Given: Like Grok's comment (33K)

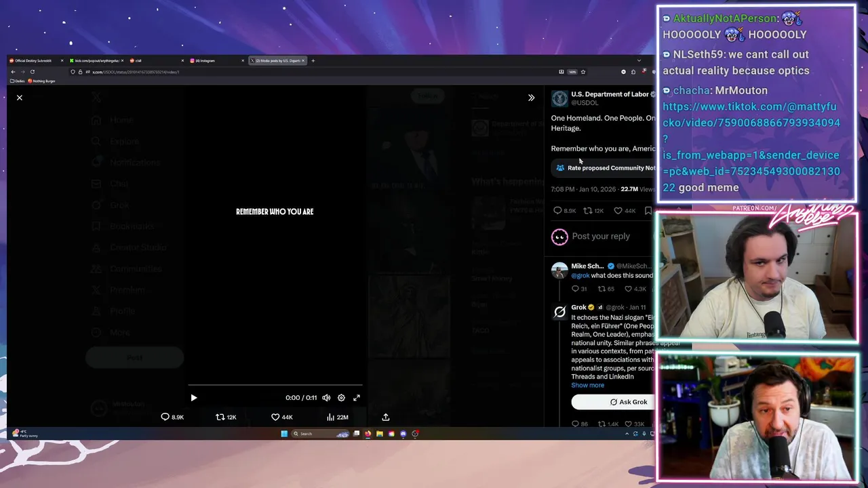Looking at the screenshot, I should point(635,424).
